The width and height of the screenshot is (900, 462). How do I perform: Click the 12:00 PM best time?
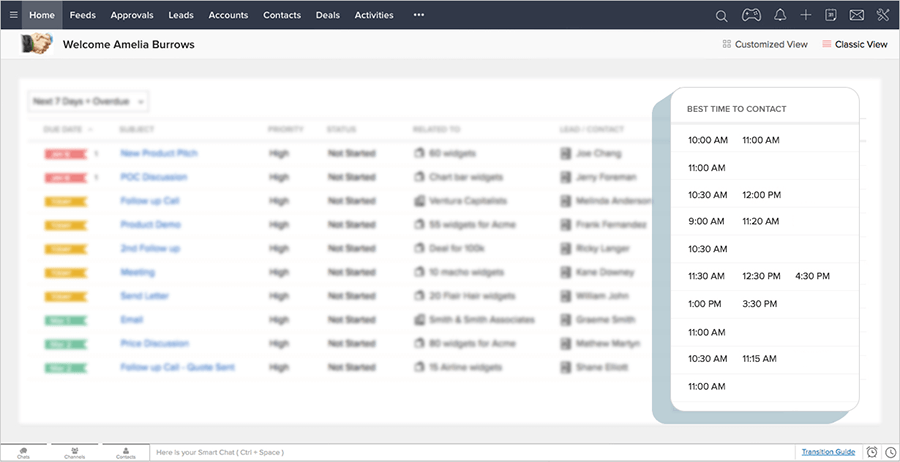pos(762,195)
